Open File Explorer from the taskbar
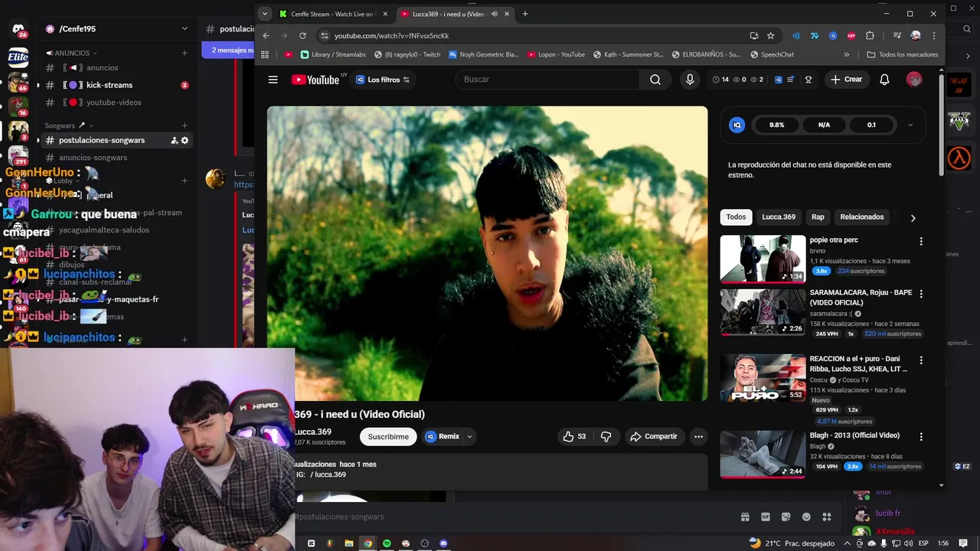This screenshot has height=551, width=980. click(x=349, y=543)
